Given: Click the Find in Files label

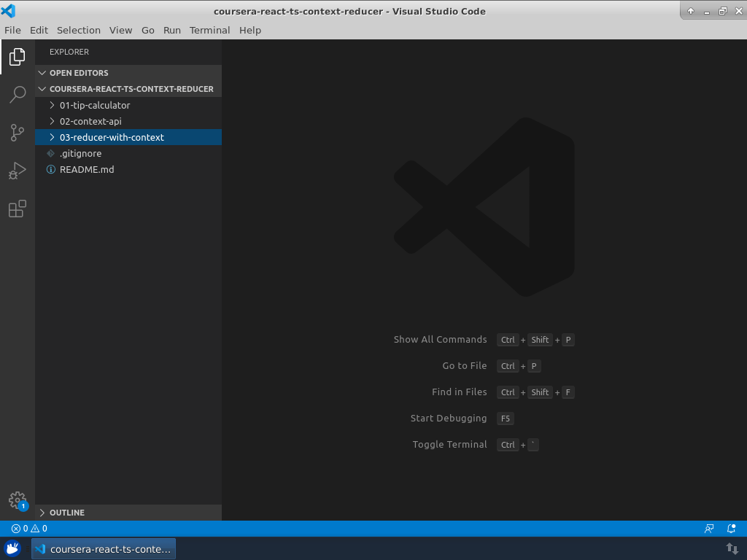Looking at the screenshot, I should coord(460,392).
